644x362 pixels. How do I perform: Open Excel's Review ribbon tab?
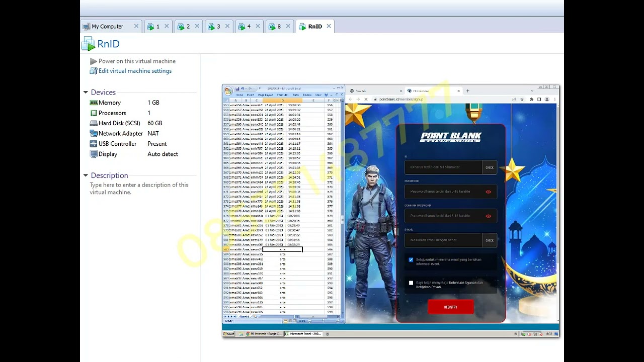[307, 95]
